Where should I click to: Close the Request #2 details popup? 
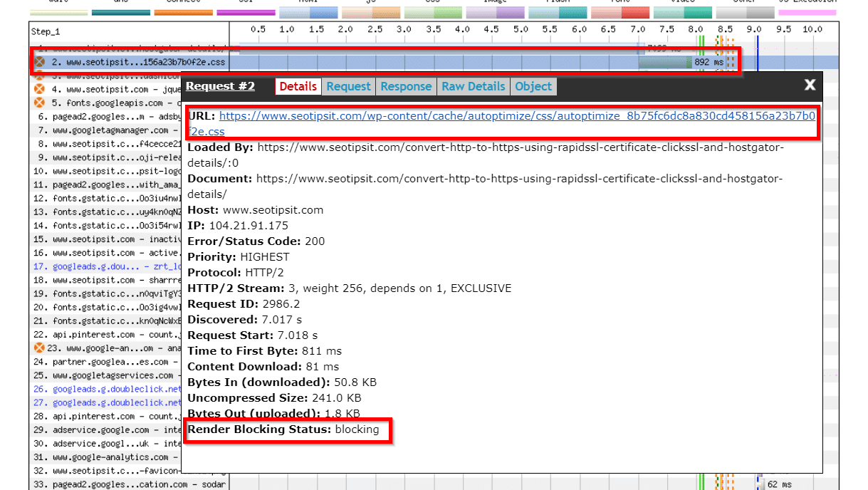coord(810,85)
